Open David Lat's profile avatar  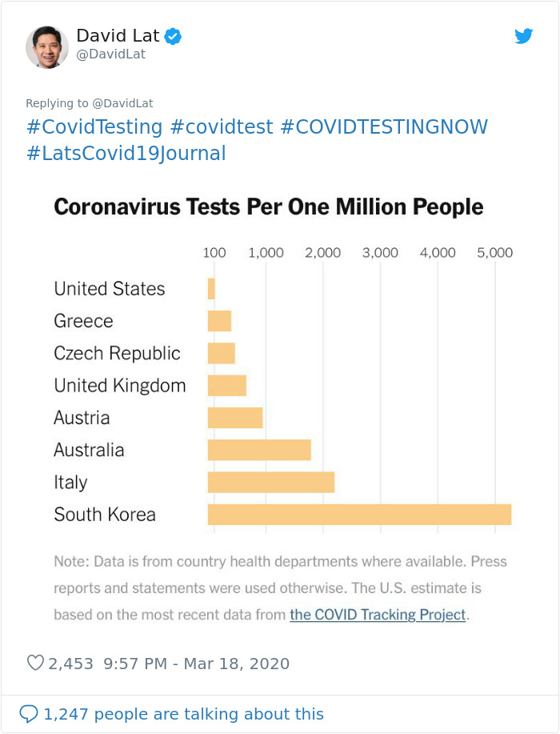47,46
